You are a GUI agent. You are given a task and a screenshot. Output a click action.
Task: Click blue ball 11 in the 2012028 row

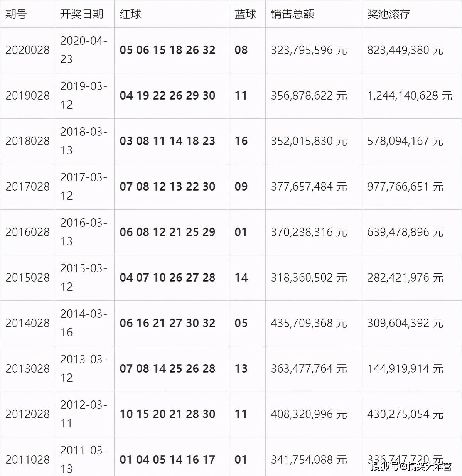tap(241, 414)
